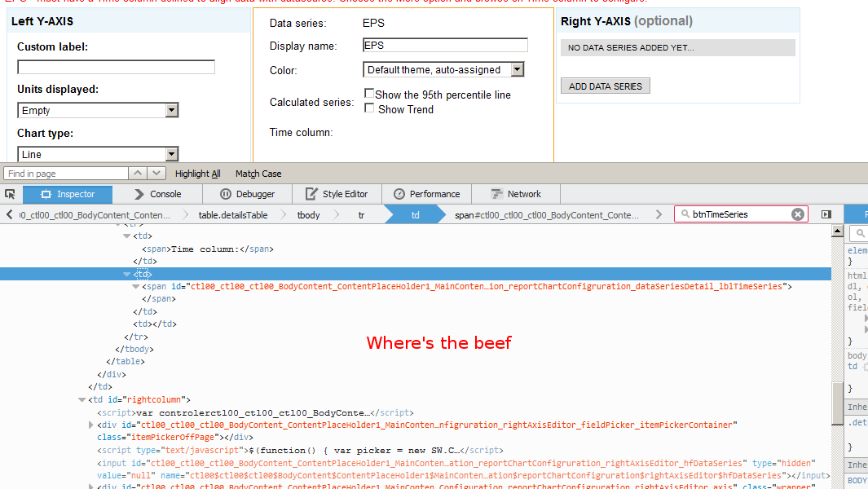Collapse the rightcolumn td node
Screen dimensions: 868x489
click(x=82, y=400)
